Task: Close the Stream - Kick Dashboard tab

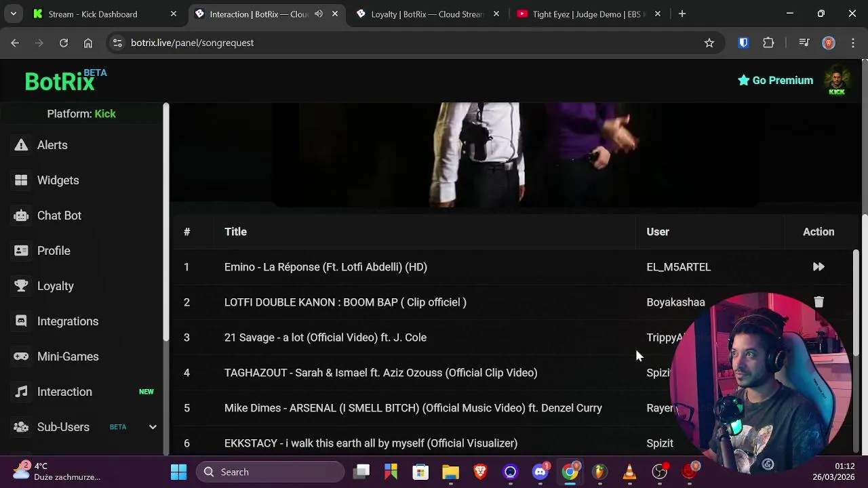Action: pyautogui.click(x=174, y=14)
